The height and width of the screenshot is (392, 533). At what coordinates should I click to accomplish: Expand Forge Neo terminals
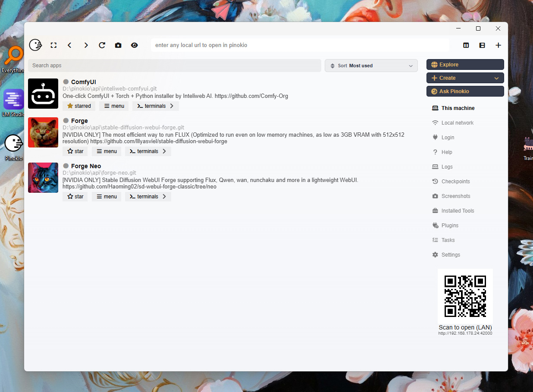[x=148, y=197]
